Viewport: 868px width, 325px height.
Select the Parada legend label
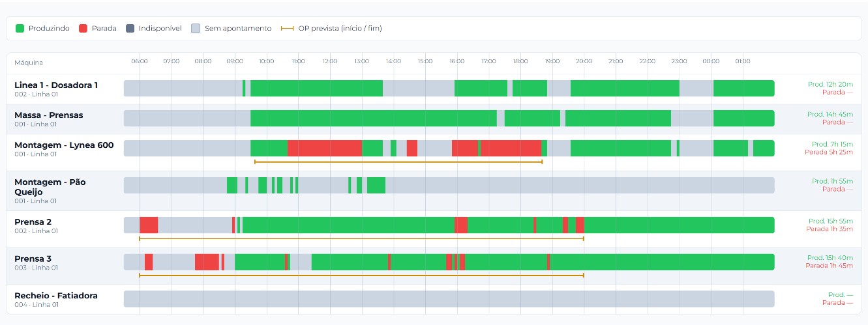click(104, 29)
